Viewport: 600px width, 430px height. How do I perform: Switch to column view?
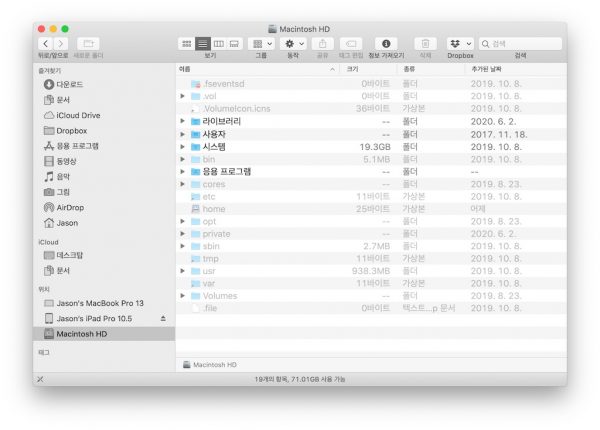click(x=219, y=44)
